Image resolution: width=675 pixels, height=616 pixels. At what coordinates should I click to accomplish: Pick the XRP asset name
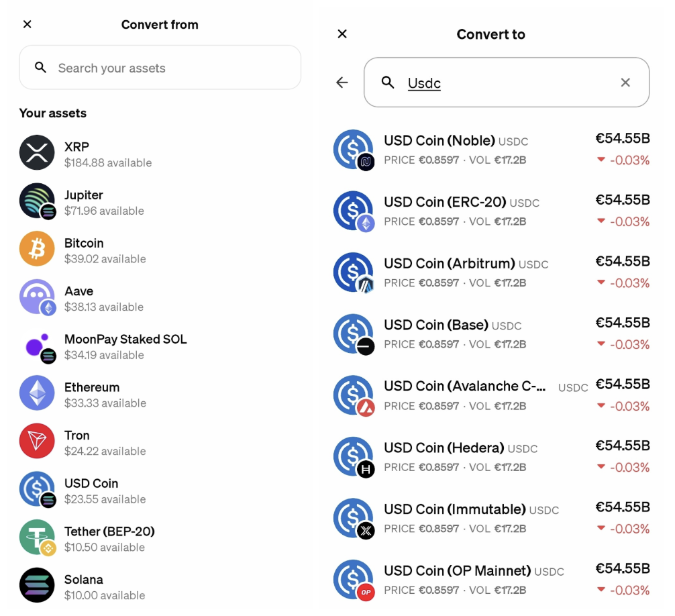pos(76,147)
